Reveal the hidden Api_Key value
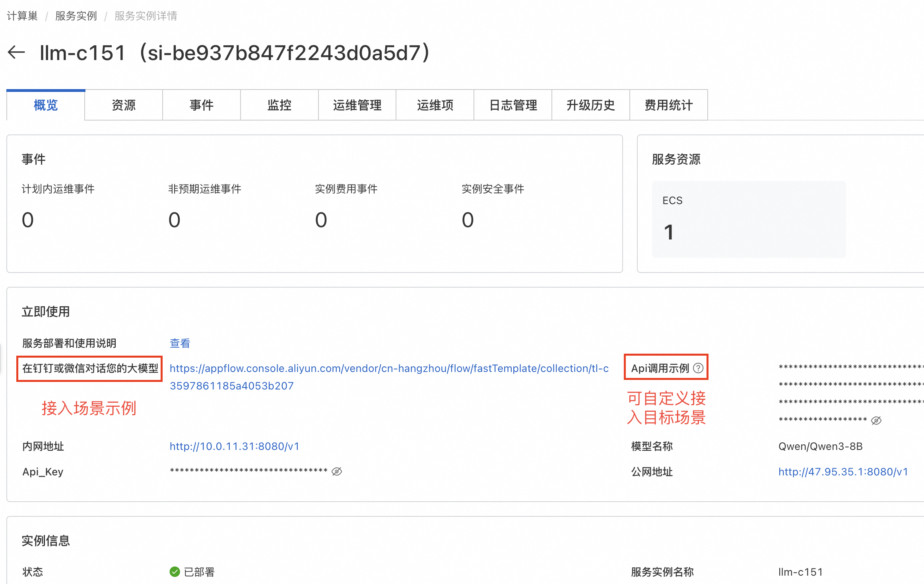 click(x=337, y=471)
